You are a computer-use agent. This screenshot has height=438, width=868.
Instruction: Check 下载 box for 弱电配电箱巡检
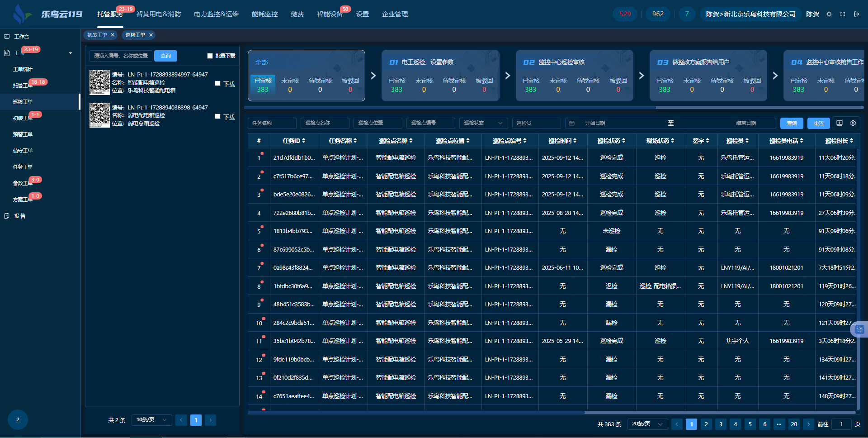click(218, 117)
